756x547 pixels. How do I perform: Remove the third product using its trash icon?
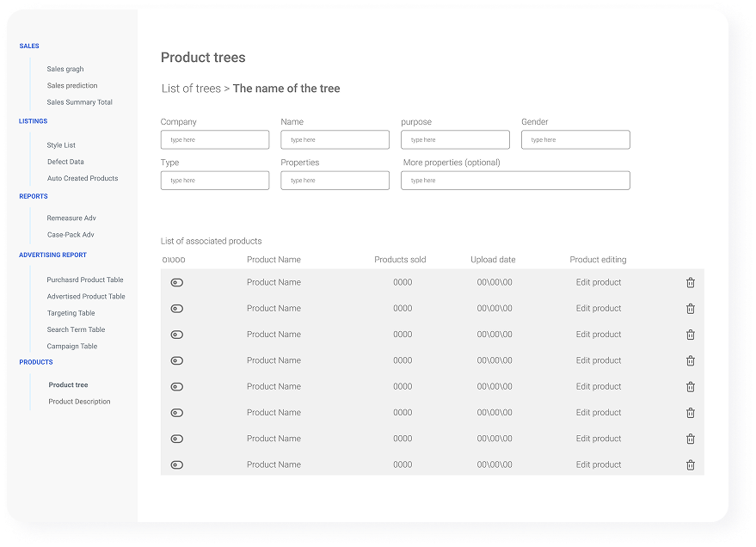click(x=690, y=335)
